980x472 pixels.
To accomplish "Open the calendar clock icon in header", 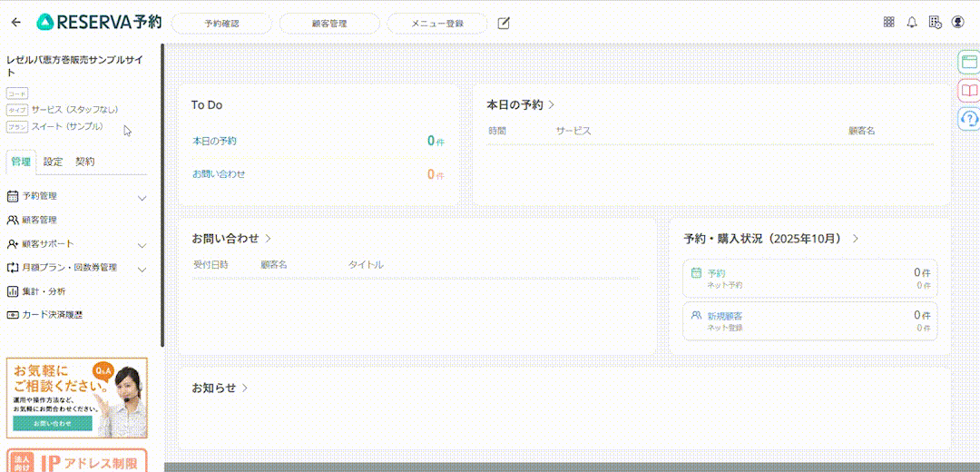I will (x=935, y=23).
